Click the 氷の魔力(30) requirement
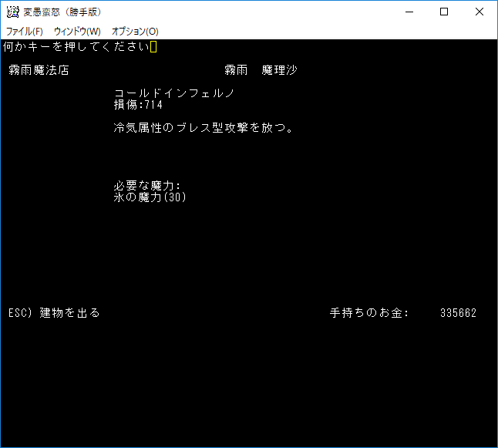Screen dimensions: 498x448 tap(150, 197)
